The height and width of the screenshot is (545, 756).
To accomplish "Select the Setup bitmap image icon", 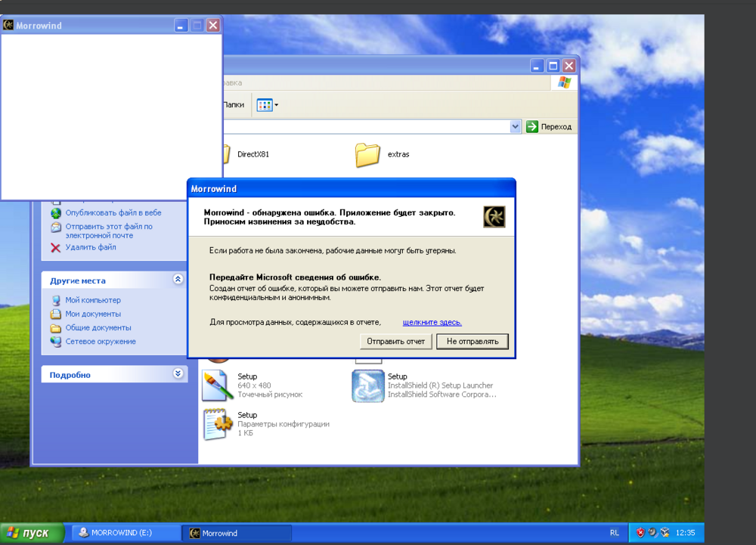I will pyautogui.click(x=217, y=386).
